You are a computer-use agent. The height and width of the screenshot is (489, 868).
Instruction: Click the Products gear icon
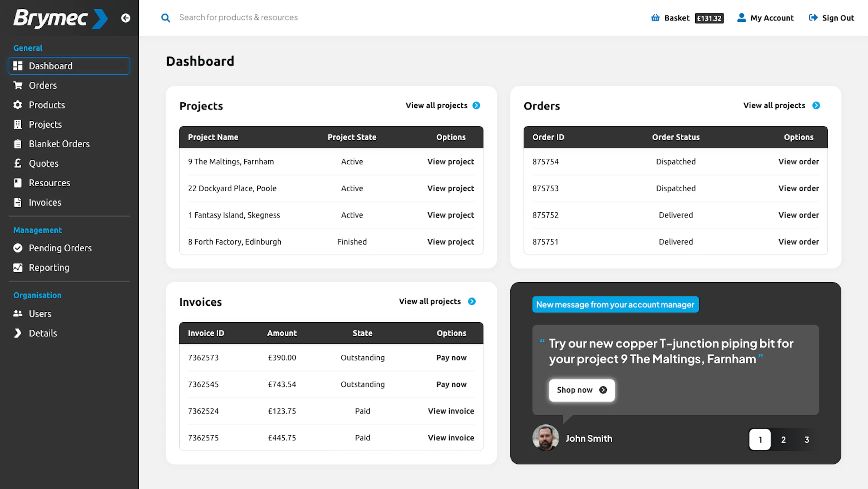pos(18,105)
